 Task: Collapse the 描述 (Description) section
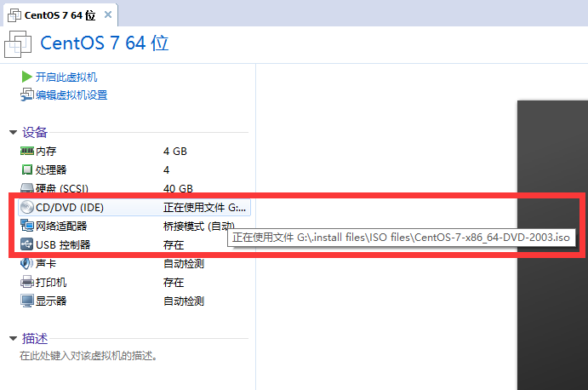point(13,339)
